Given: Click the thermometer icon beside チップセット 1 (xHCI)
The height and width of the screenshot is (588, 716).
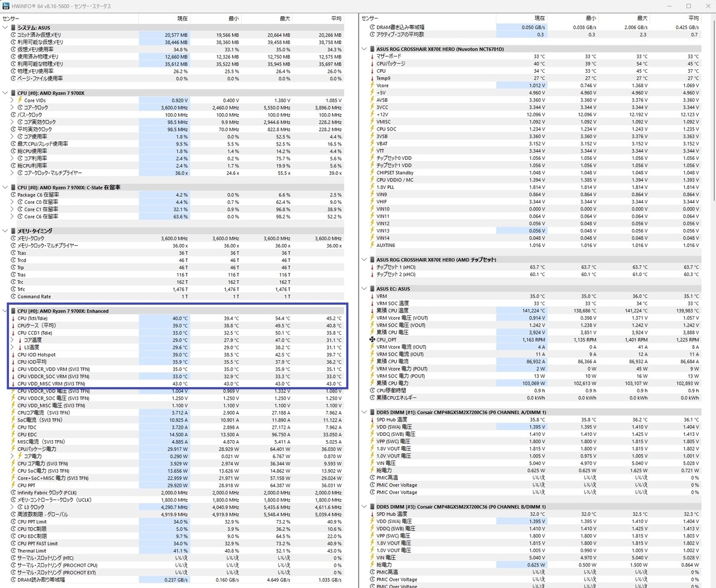Looking at the screenshot, I should point(372,267).
